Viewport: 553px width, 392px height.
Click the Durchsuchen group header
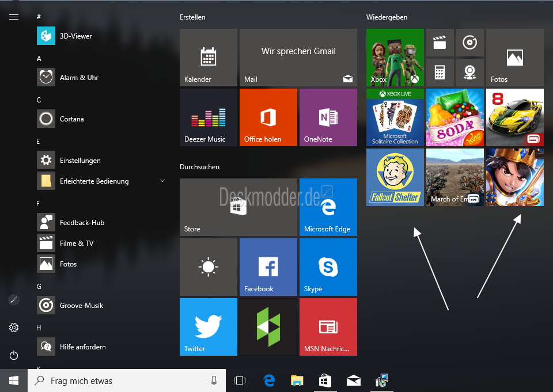point(200,167)
